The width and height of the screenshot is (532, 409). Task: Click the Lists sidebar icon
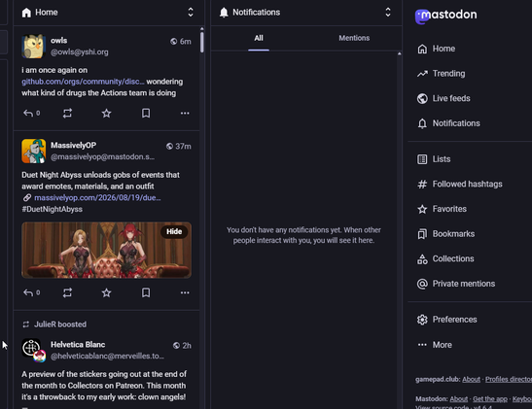click(x=422, y=159)
